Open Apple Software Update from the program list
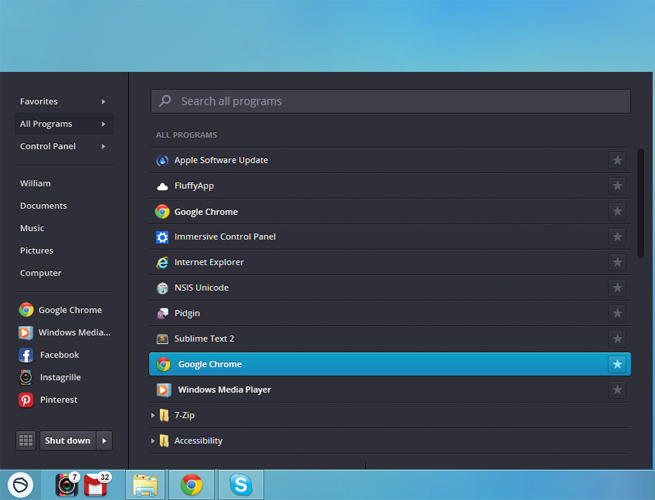Image resolution: width=655 pixels, height=500 pixels. click(x=390, y=160)
